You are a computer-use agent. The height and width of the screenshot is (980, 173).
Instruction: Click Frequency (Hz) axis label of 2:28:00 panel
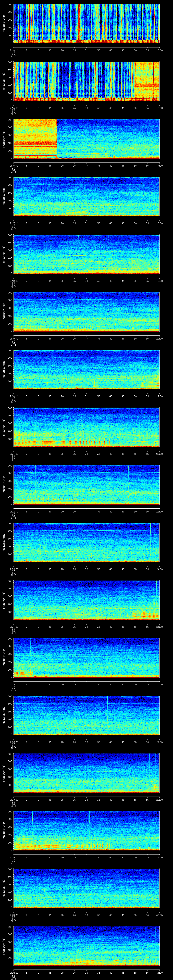click(x=4, y=831)
